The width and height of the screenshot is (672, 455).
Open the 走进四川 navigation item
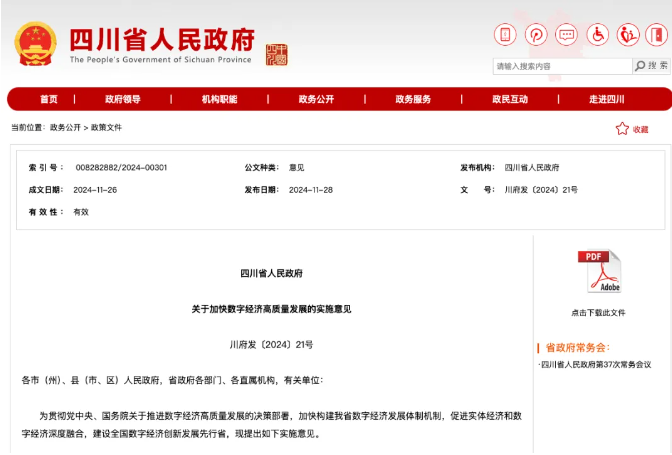(x=606, y=99)
